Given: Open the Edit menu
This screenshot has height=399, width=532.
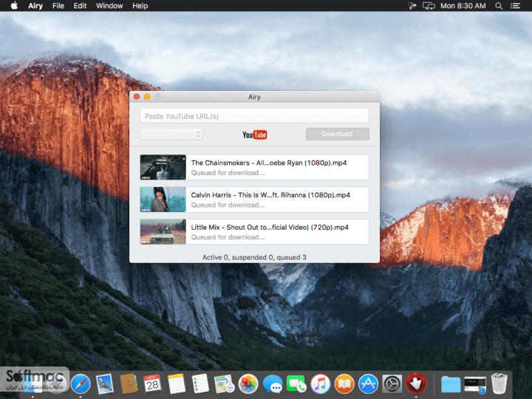Looking at the screenshot, I should point(80,6).
